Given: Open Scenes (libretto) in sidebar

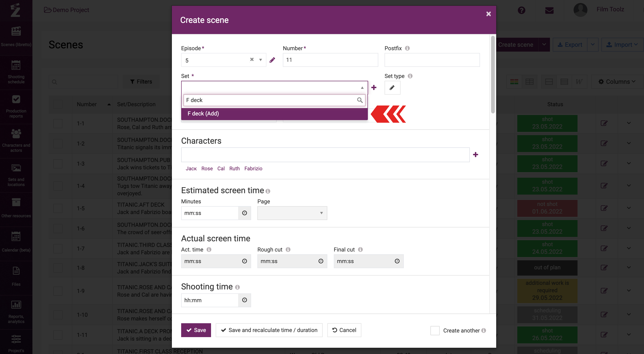Looking at the screenshot, I should [16, 37].
